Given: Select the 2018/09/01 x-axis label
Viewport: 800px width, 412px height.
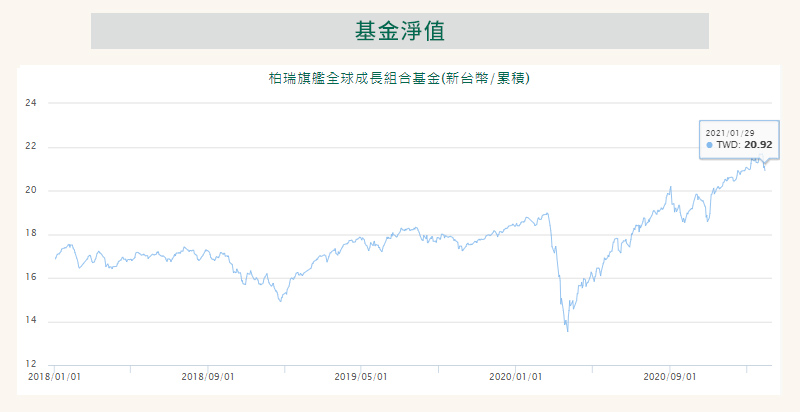Looking at the screenshot, I should point(208,377).
